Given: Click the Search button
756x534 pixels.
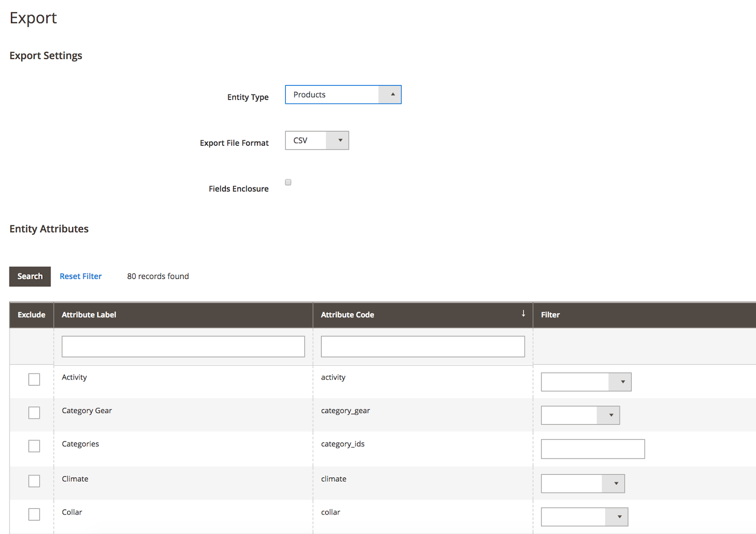Looking at the screenshot, I should point(30,276).
